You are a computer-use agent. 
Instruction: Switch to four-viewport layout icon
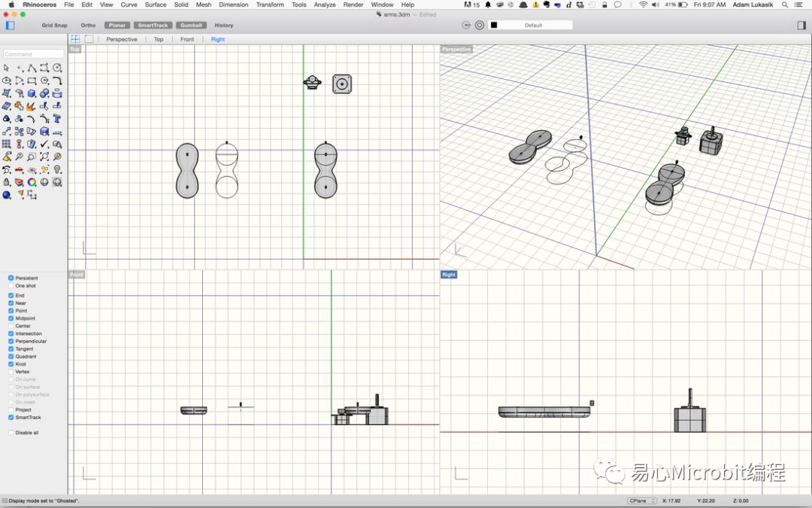point(75,39)
